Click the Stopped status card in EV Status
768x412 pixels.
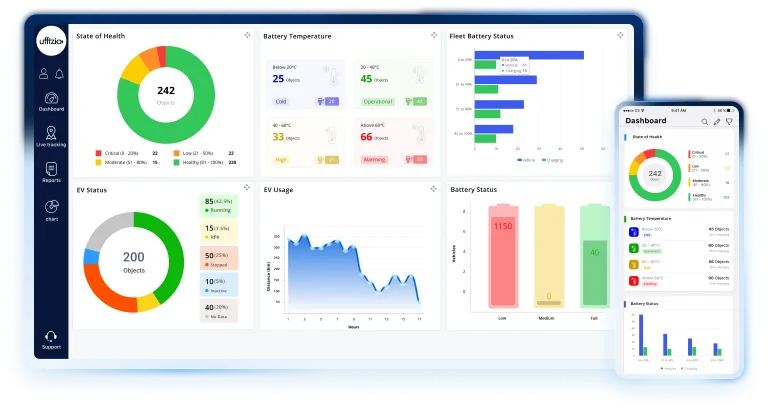(219, 258)
